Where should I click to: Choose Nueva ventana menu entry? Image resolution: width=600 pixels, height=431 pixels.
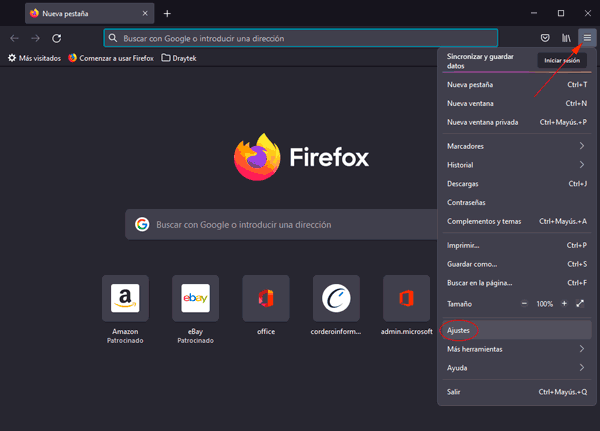point(517,103)
